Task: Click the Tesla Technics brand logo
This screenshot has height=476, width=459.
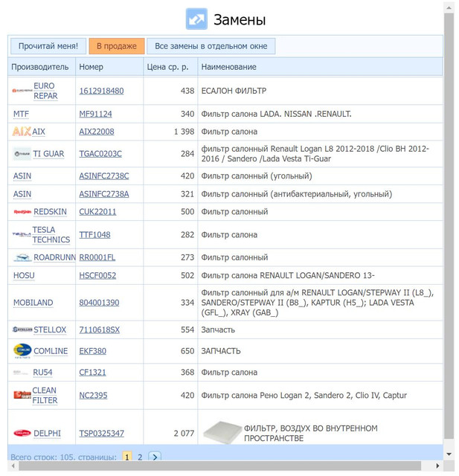Action: click(22, 235)
